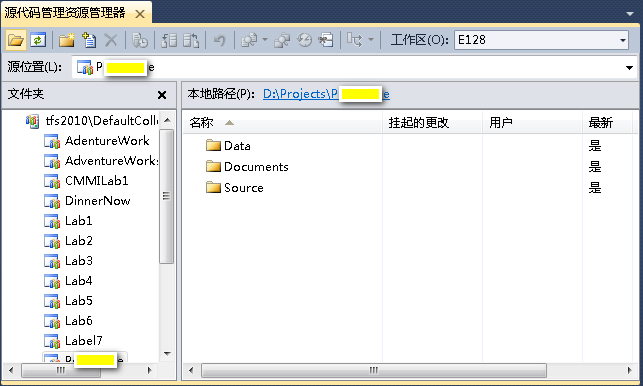The image size is (643, 386).
Task: Select the Label7 team project
Action: (84, 341)
